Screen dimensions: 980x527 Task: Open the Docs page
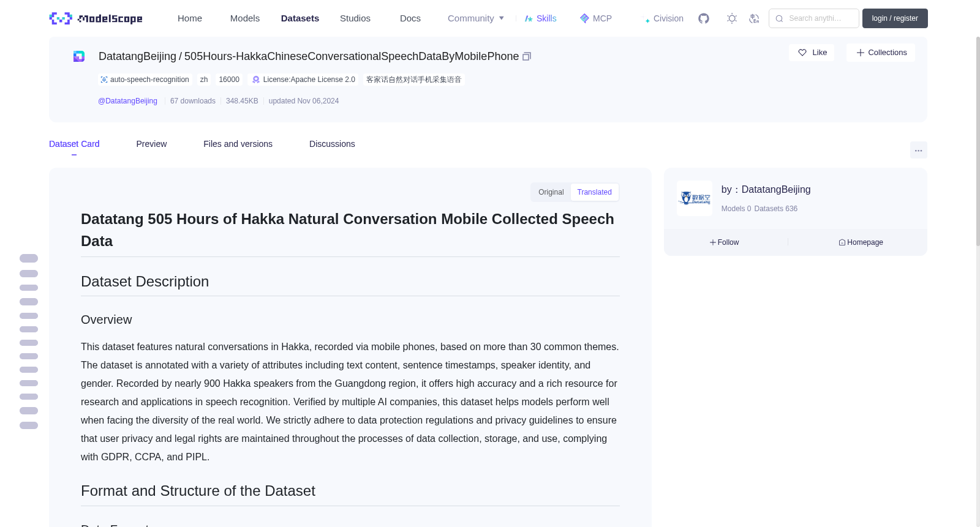[x=410, y=18]
